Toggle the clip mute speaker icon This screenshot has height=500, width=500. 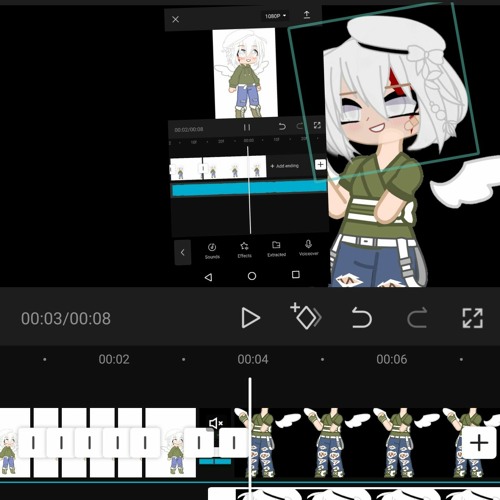[216, 423]
